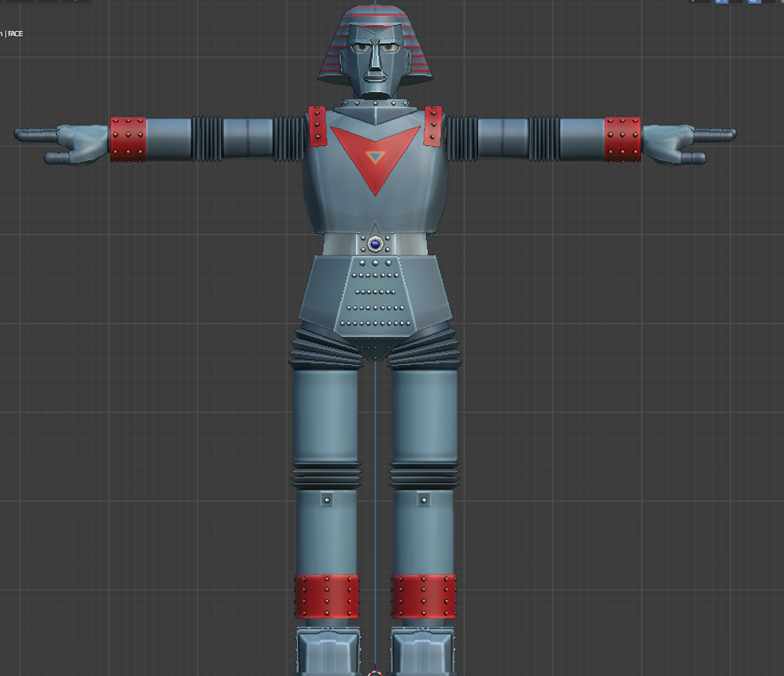784x676 pixels.
Task: Click the FACE mode indicator text
Action: pyautogui.click(x=14, y=34)
